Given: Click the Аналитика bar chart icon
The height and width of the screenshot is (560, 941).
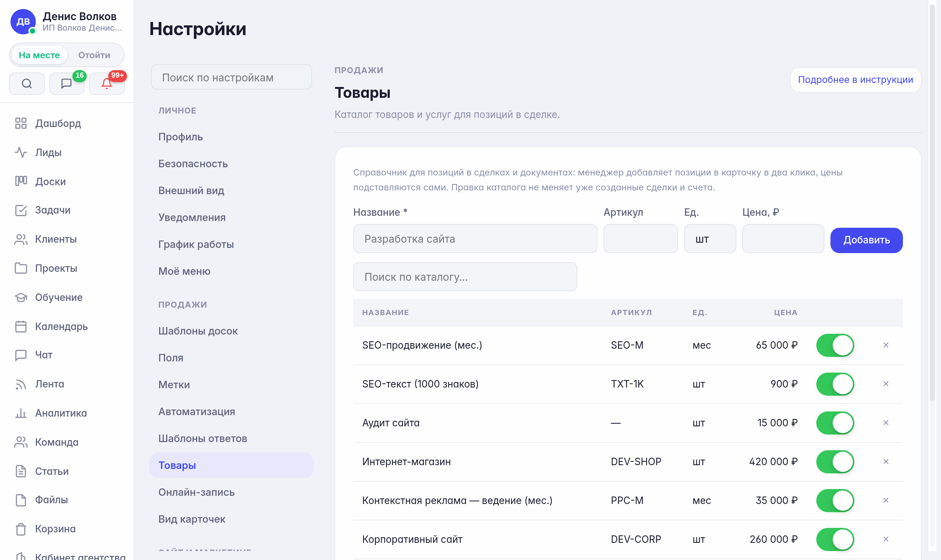Looking at the screenshot, I should 21,413.
